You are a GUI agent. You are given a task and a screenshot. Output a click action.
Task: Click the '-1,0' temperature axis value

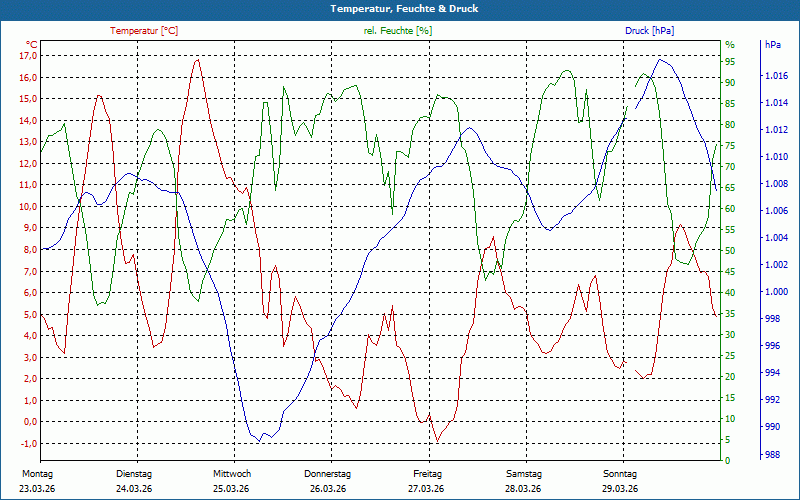click(x=29, y=443)
